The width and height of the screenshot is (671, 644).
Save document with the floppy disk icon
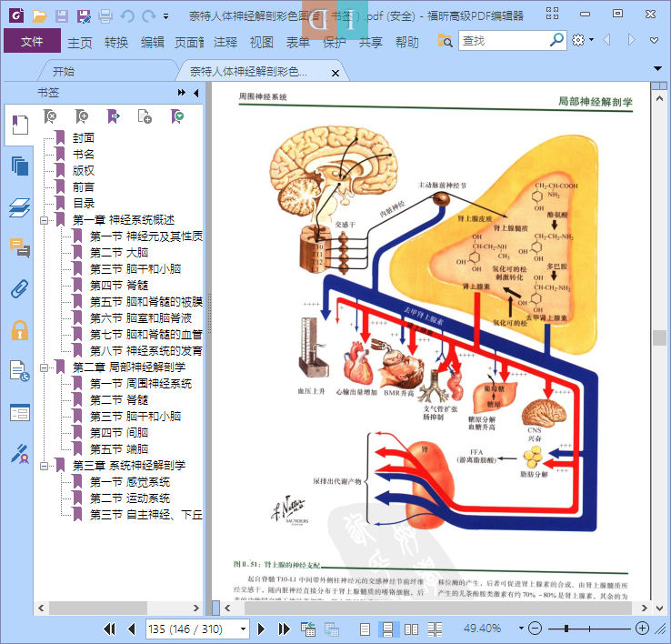point(62,16)
